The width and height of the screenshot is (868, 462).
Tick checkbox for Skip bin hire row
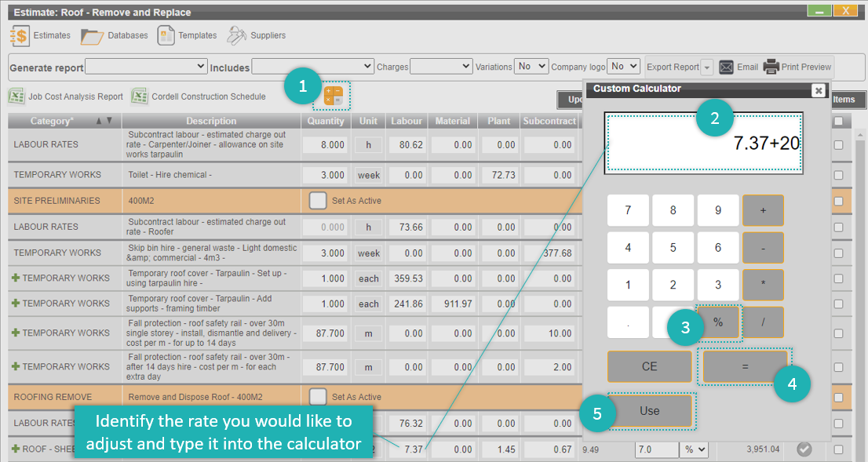click(x=839, y=253)
